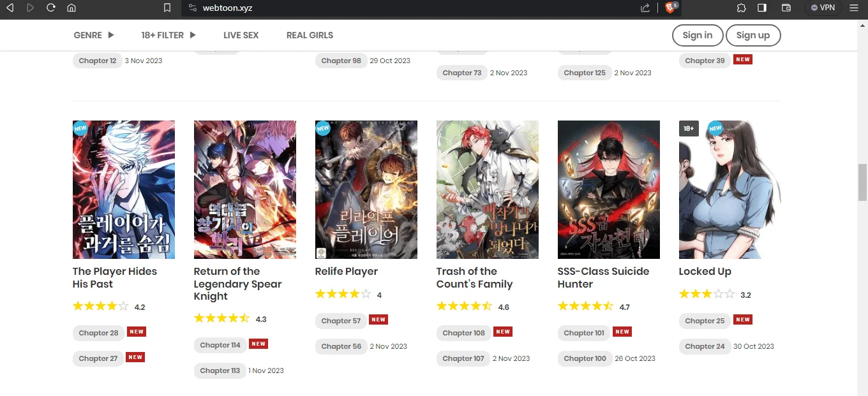Screen dimensions: 868x396
Task: Open Chapter 24 chip
Action: pyautogui.click(x=705, y=346)
